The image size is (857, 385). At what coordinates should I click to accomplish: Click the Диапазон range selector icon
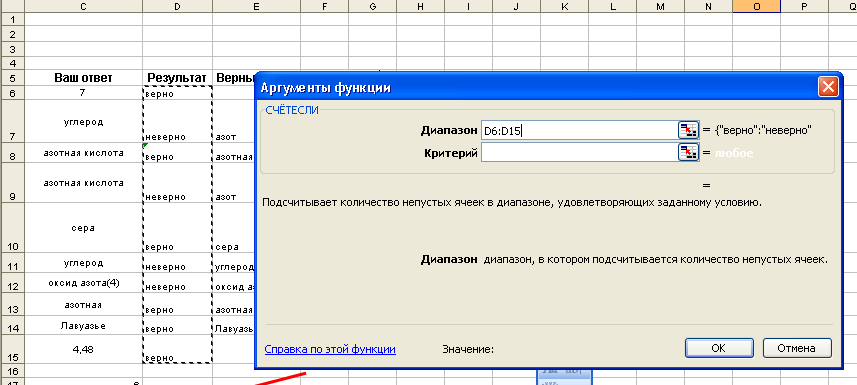(x=689, y=130)
